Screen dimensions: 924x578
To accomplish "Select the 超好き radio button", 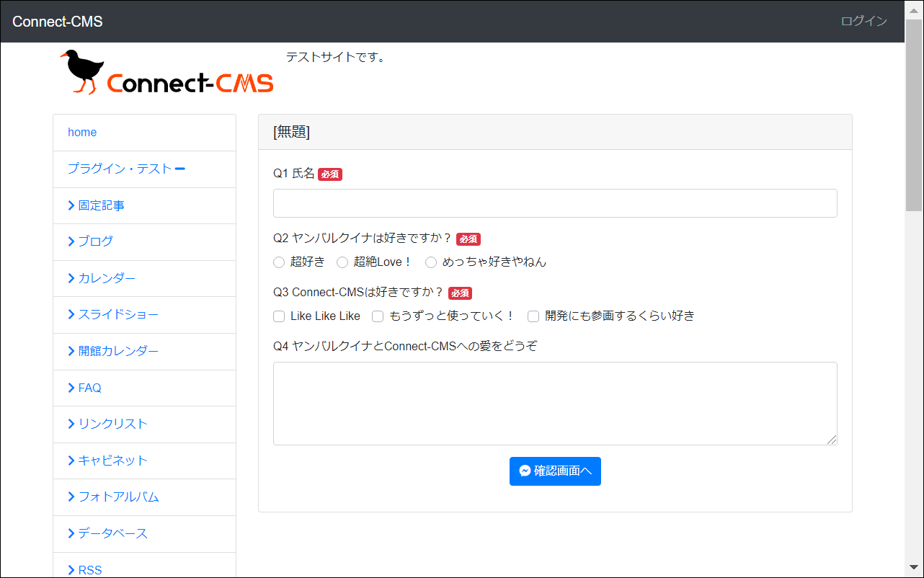I will click(x=279, y=262).
